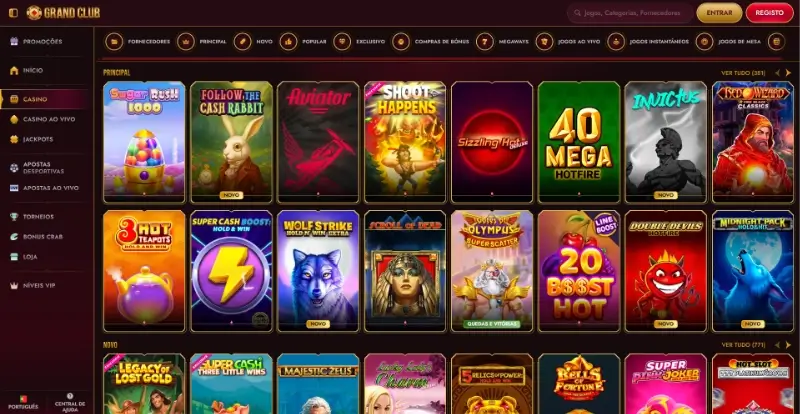Collapse the sidebar using the top-left panel icon
This screenshot has width=800, height=414.
(x=13, y=13)
